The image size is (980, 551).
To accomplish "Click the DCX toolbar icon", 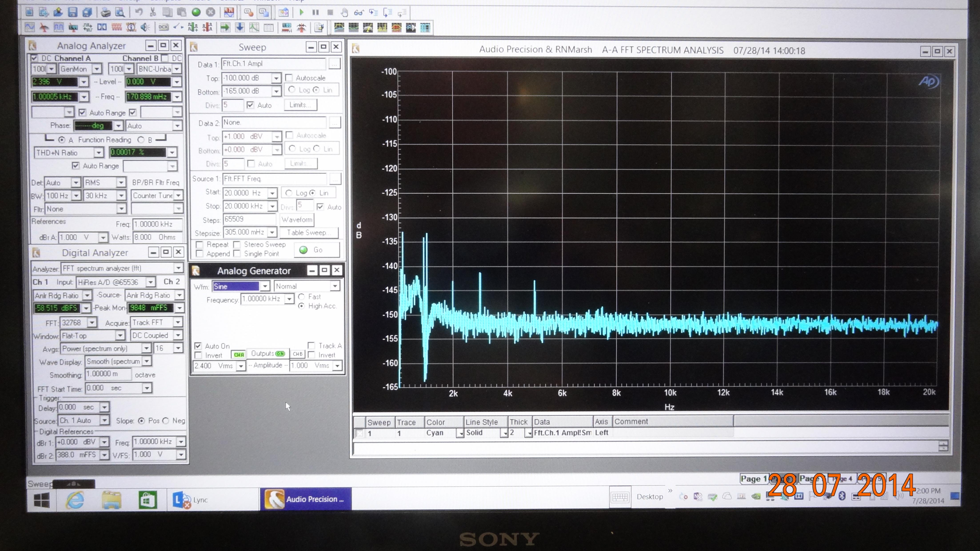I will (164, 27).
